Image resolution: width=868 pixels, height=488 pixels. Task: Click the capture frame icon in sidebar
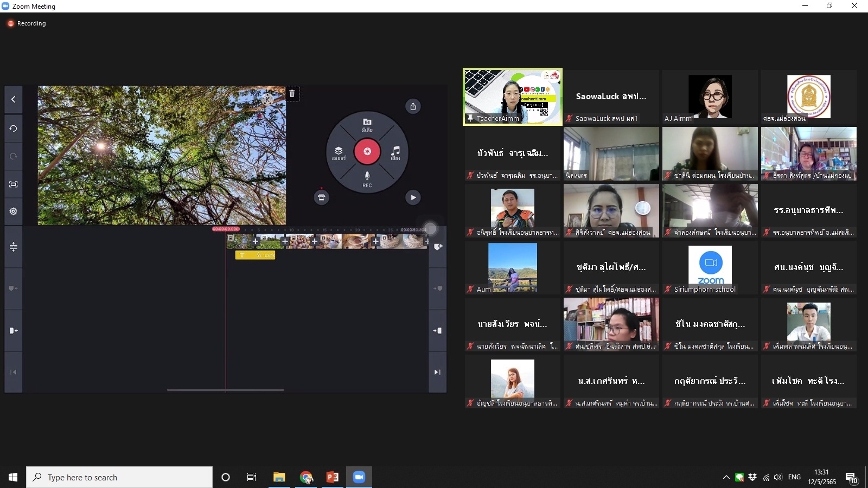tap(14, 184)
